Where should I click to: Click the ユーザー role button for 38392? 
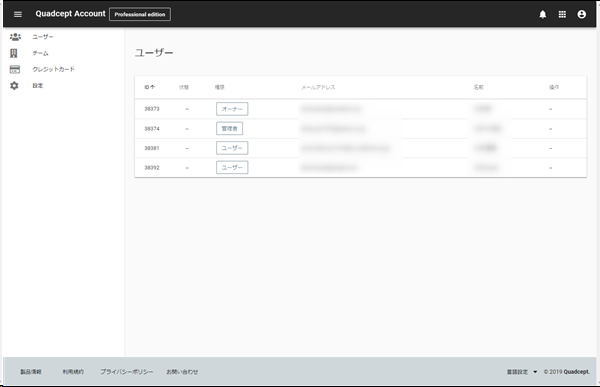coord(232,168)
